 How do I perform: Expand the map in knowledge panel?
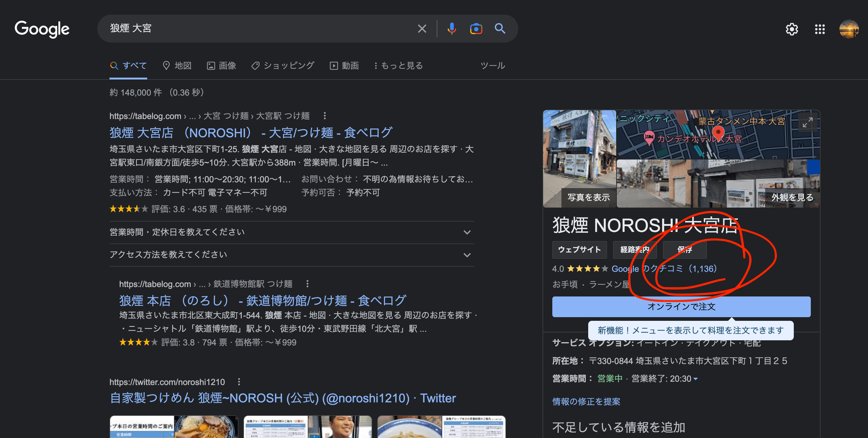point(807,122)
